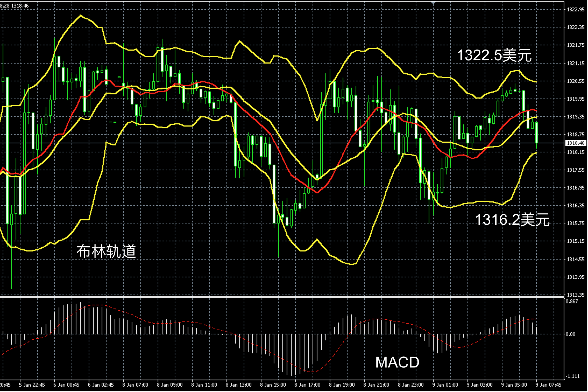Click the current price tag 1318.46
Viewport: 588px width, 392px height.
tap(575, 143)
